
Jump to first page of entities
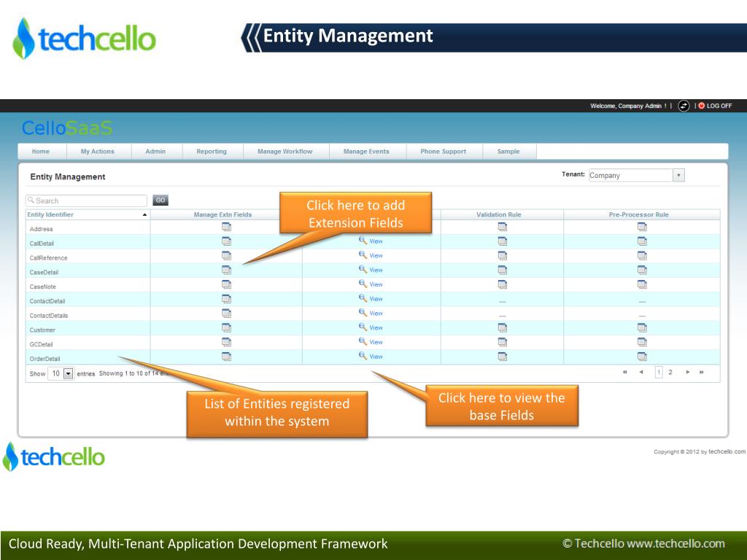pos(625,373)
